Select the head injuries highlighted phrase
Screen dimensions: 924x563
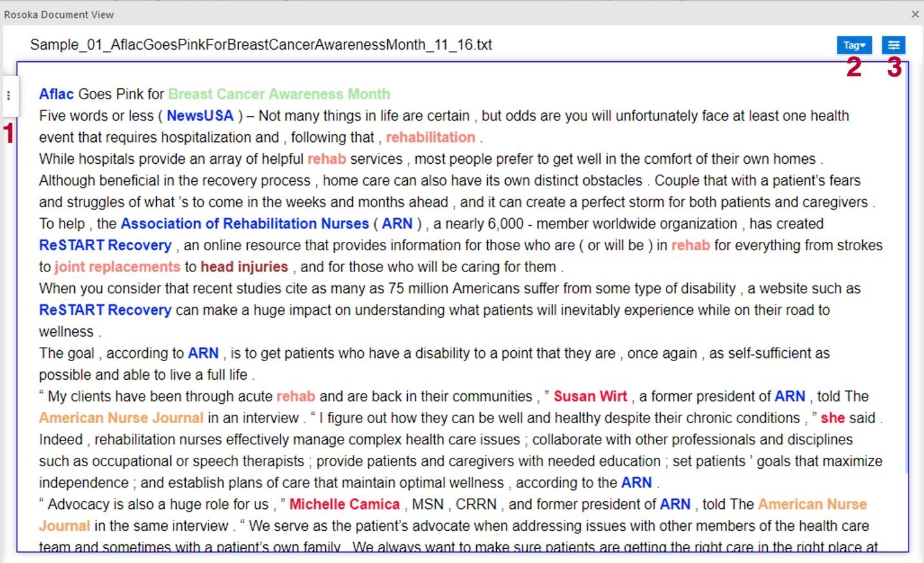pyautogui.click(x=244, y=266)
